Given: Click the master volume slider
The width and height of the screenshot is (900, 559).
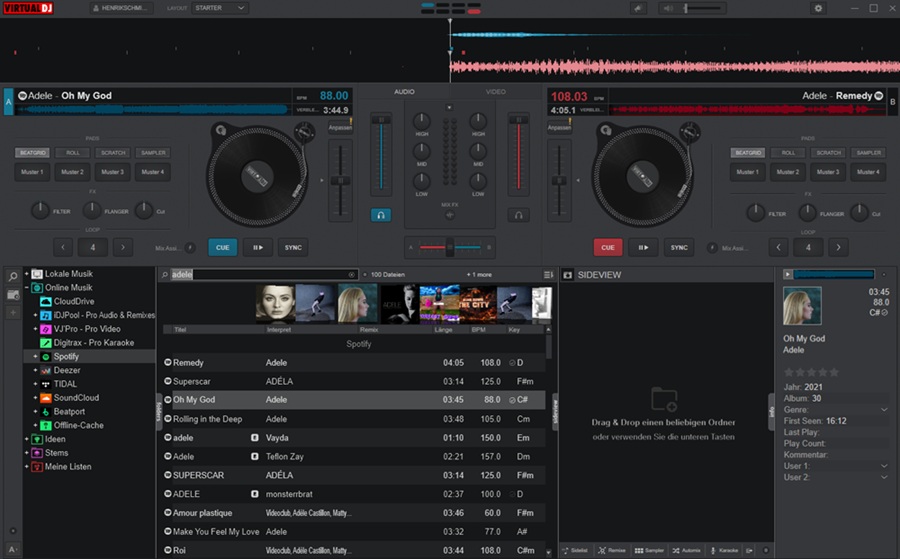Looking at the screenshot, I should [702, 8].
